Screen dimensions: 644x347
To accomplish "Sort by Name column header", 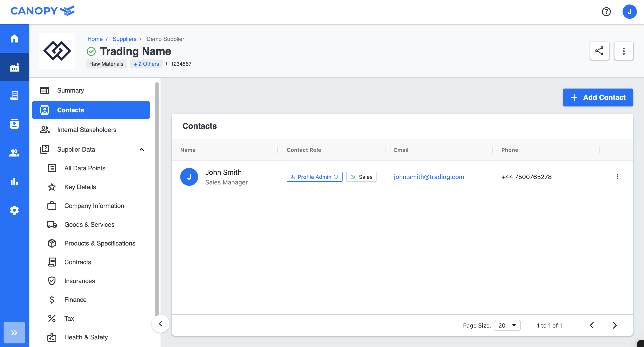I will (188, 150).
